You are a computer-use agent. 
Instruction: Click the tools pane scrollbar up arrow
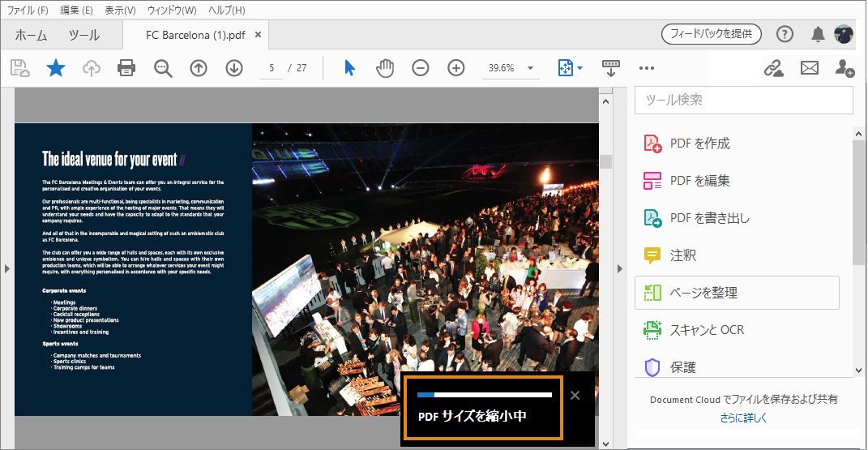coord(858,134)
